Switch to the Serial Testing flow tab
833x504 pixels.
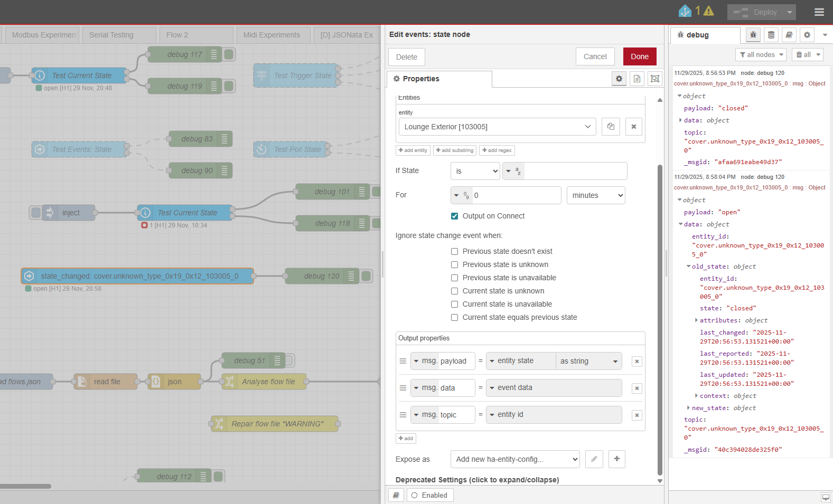[111, 35]
